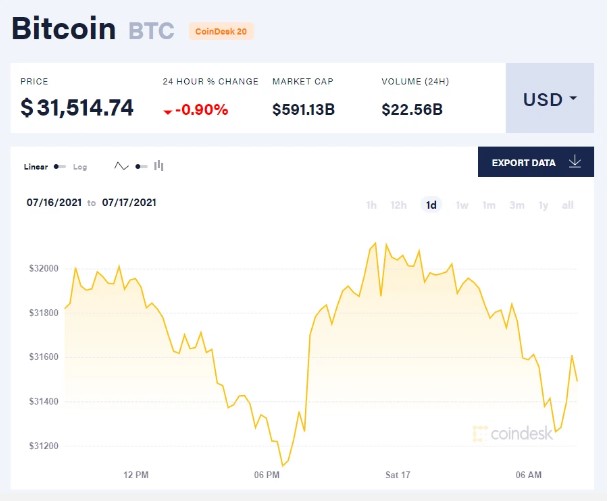Select the 1m time range
The image size is (608, 501).
point(489,205)
